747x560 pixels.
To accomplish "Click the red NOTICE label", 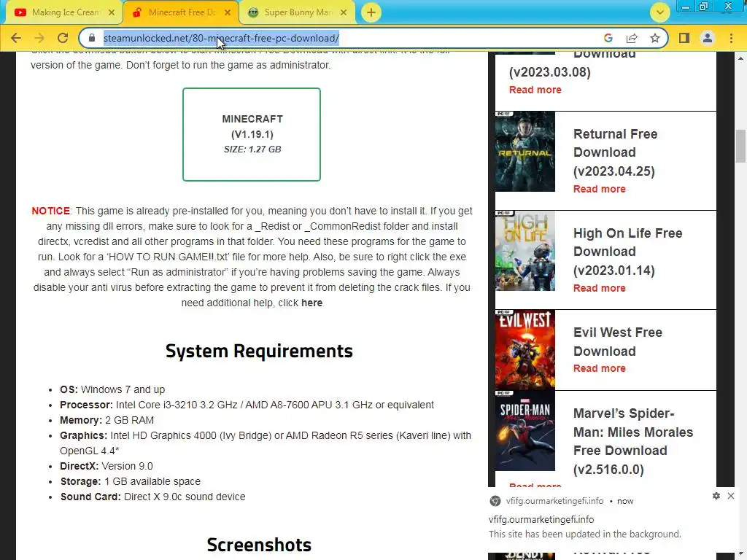I will point(51,211).
